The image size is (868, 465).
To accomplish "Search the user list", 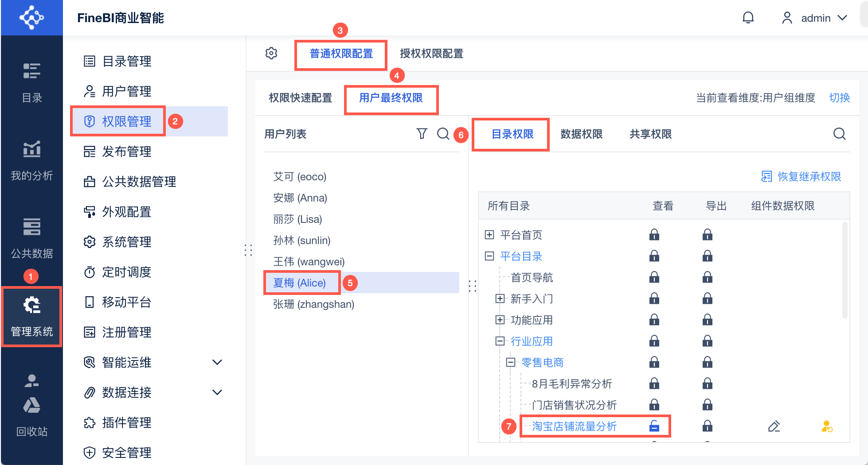I will [x=443, y=134].
